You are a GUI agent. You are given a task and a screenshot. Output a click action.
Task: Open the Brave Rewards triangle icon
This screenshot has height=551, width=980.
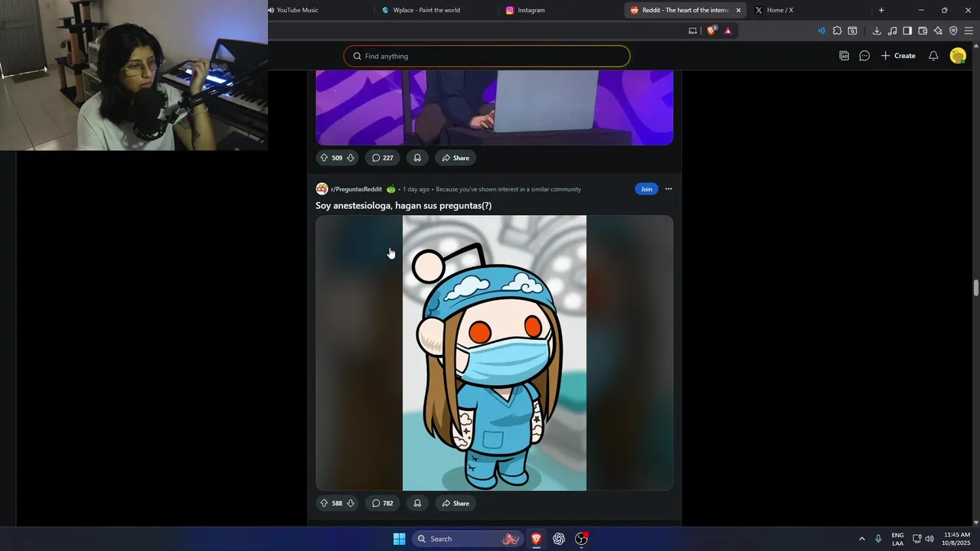coord(727,31)
